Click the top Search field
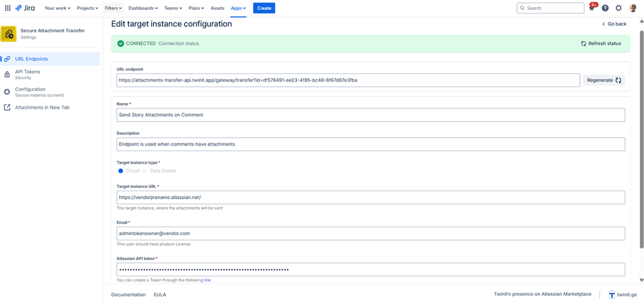This screenshot has height=302, width=644. click(x=551, y=8)
